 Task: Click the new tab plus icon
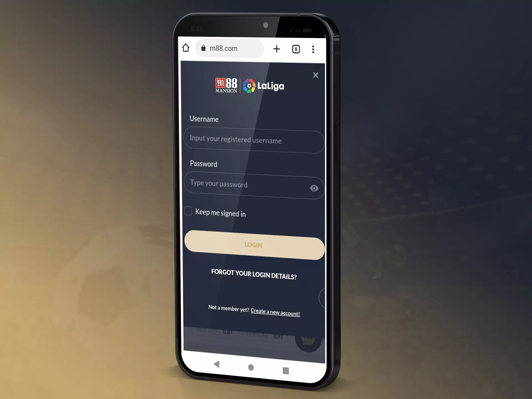click(277, 49)
